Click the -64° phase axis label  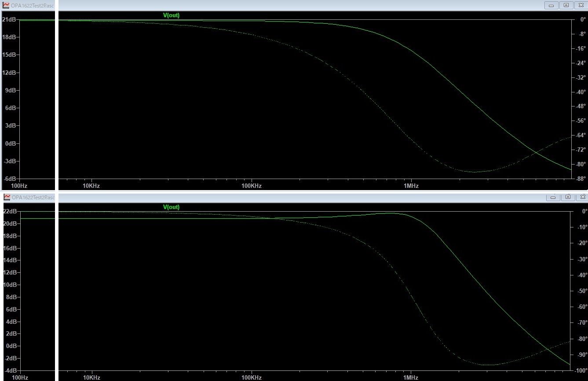(580, 135)
